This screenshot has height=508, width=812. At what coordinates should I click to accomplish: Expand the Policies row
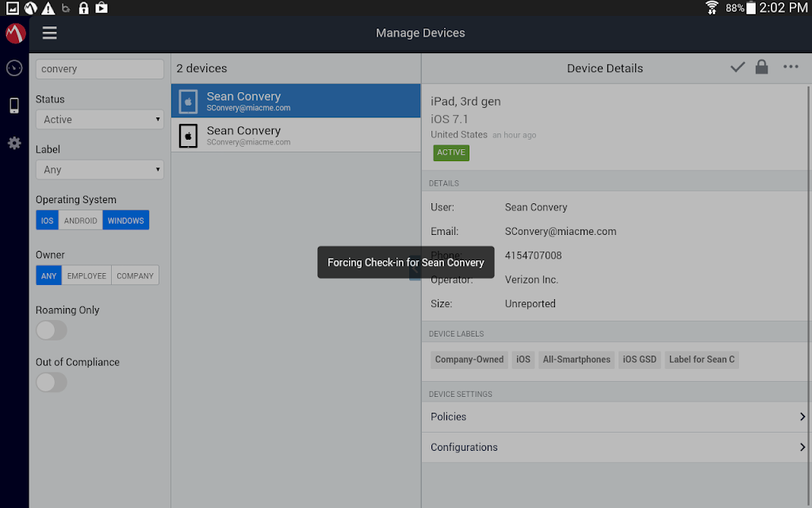616,417
